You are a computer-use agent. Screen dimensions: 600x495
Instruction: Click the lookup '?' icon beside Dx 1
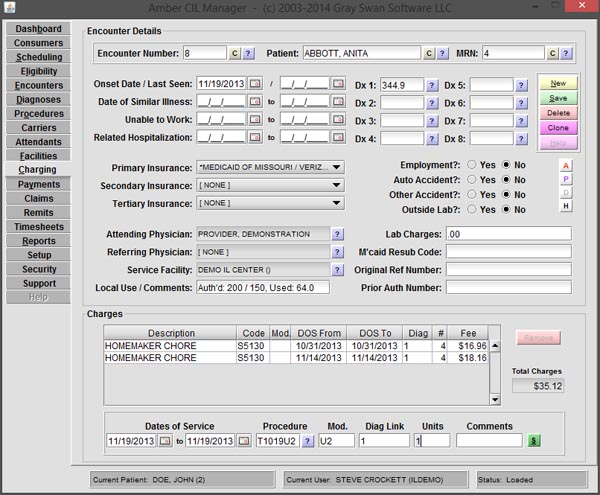[433, 84]
